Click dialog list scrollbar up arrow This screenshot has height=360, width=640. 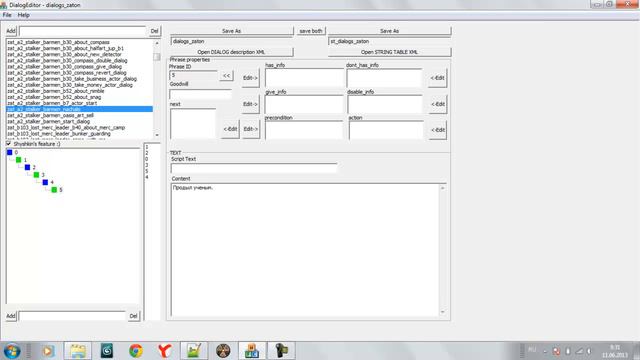[157, 43]
